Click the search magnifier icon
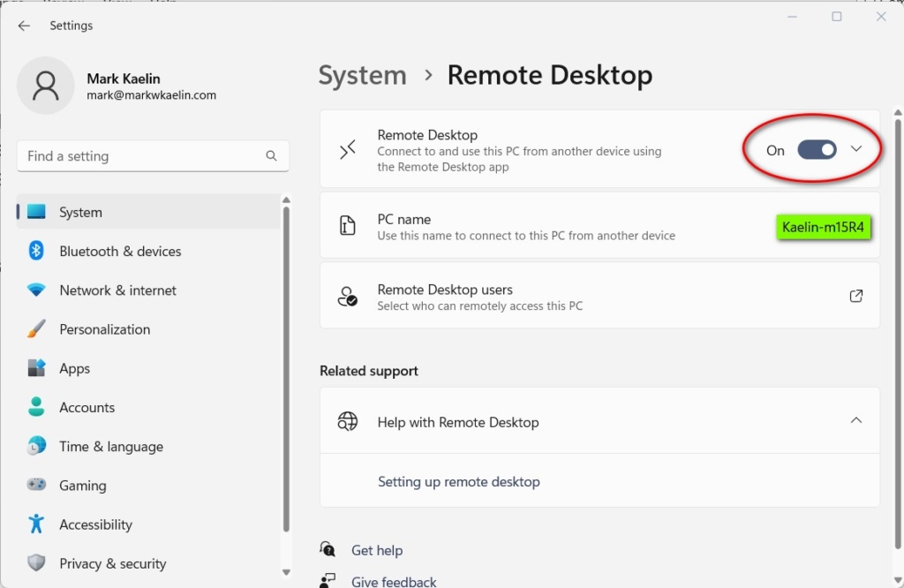This screenshot has width=904, height=588. pyautogui.click(x=271, y=155)
